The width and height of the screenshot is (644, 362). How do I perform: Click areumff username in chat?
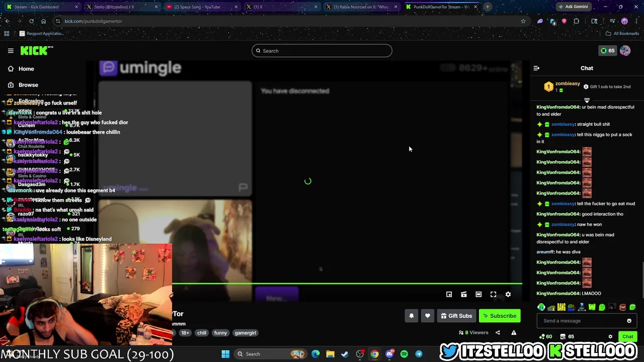(545, 252)
